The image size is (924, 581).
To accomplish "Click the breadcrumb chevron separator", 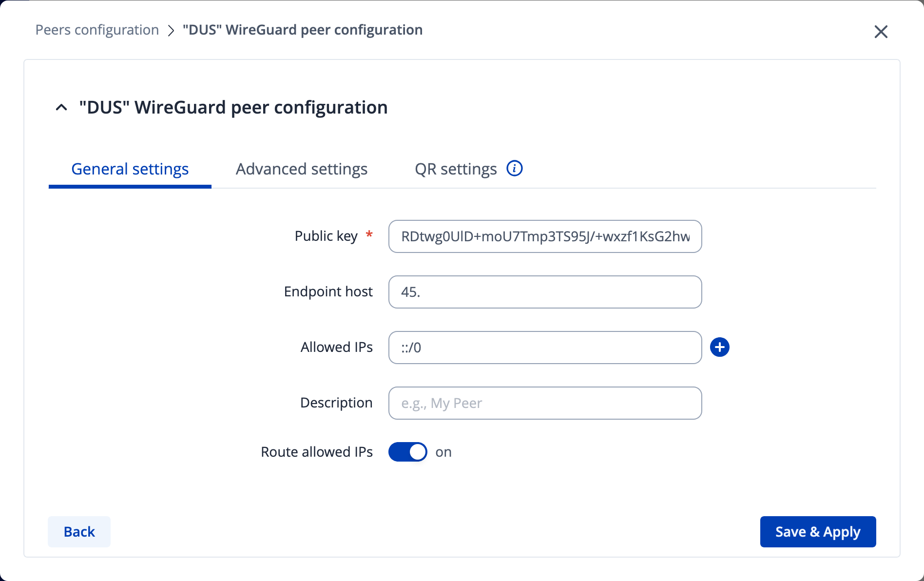I will tap(171, 30).
